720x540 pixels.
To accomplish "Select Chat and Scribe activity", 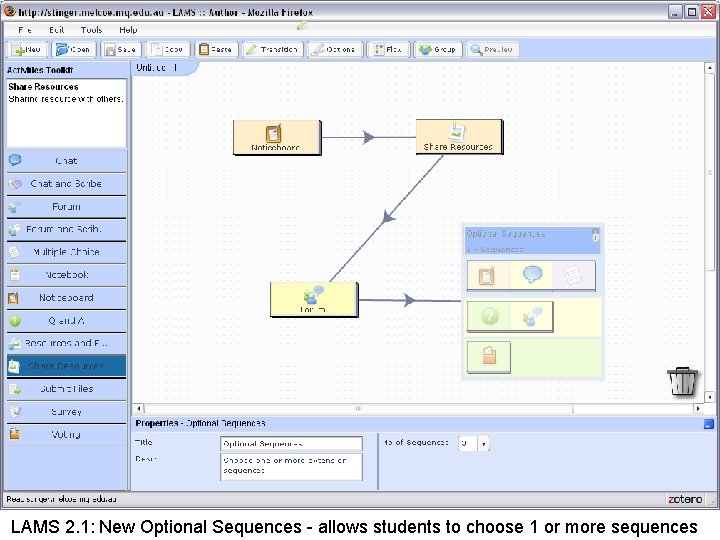I will pos(67,184).
